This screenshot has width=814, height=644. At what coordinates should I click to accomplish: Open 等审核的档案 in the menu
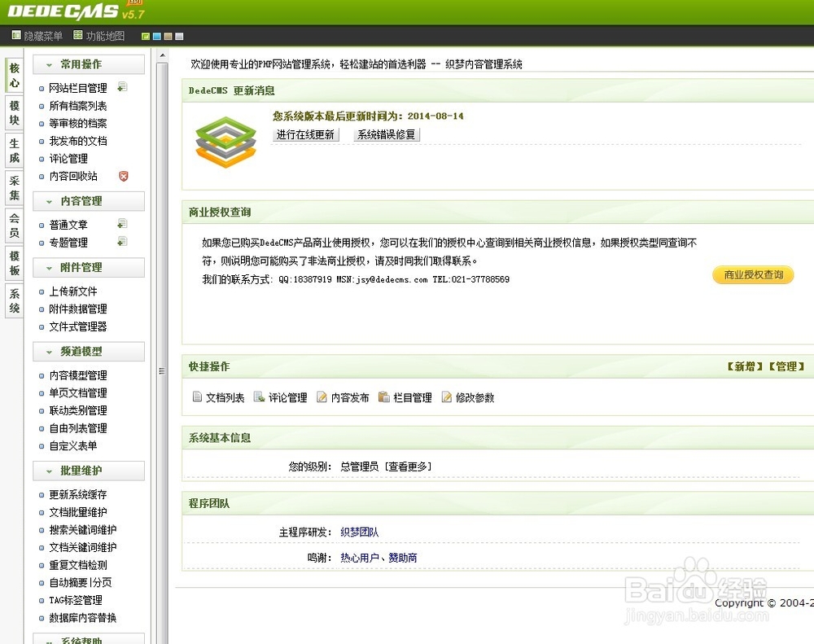pos(78,123)
